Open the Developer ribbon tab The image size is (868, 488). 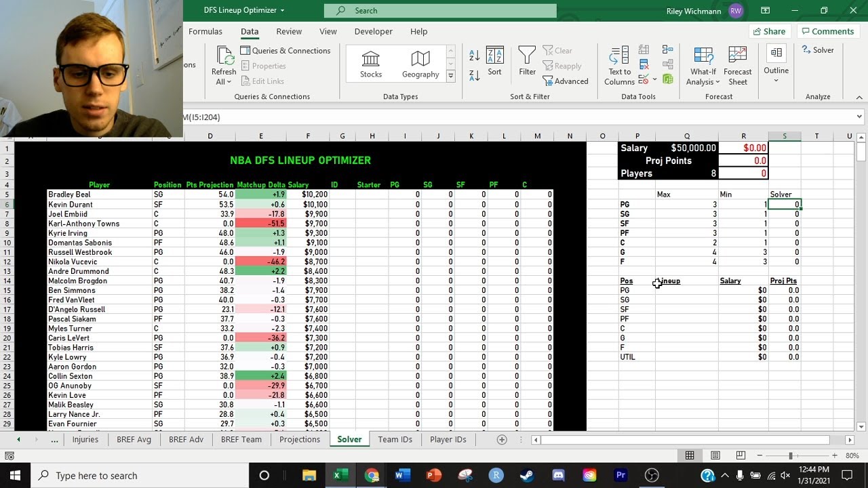374,31
